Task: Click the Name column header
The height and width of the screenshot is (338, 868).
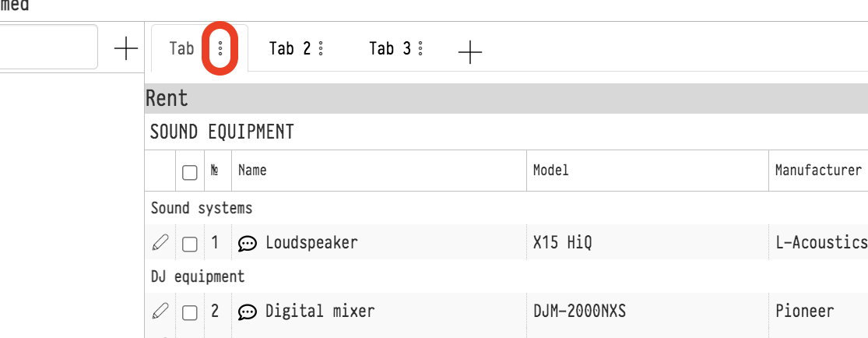Action: pos(252,171)
